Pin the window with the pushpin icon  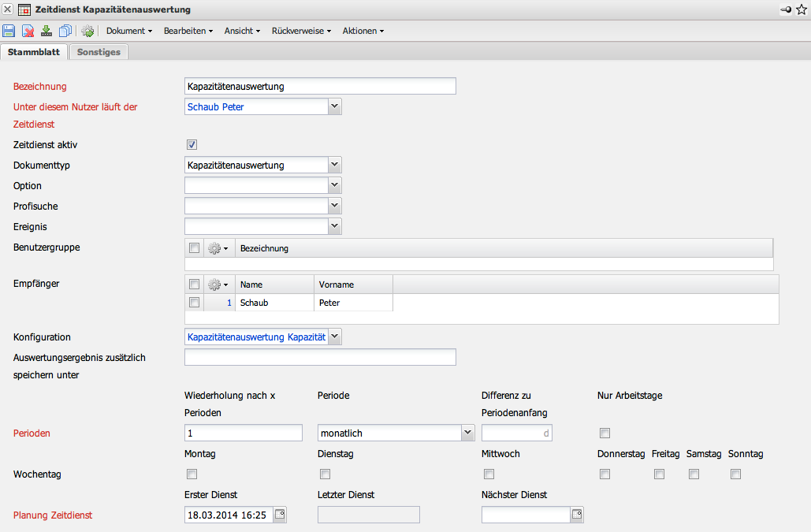pos(786,9)
